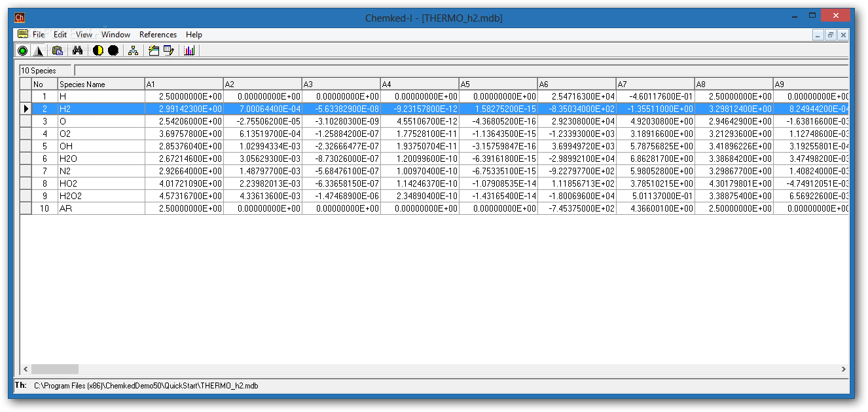Select species name O2

[101, 134]
